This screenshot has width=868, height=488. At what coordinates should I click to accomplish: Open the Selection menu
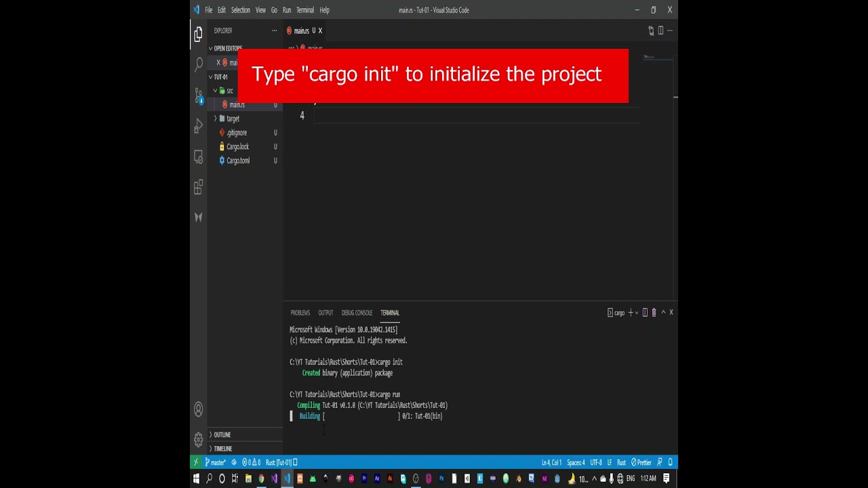point(241,10)
